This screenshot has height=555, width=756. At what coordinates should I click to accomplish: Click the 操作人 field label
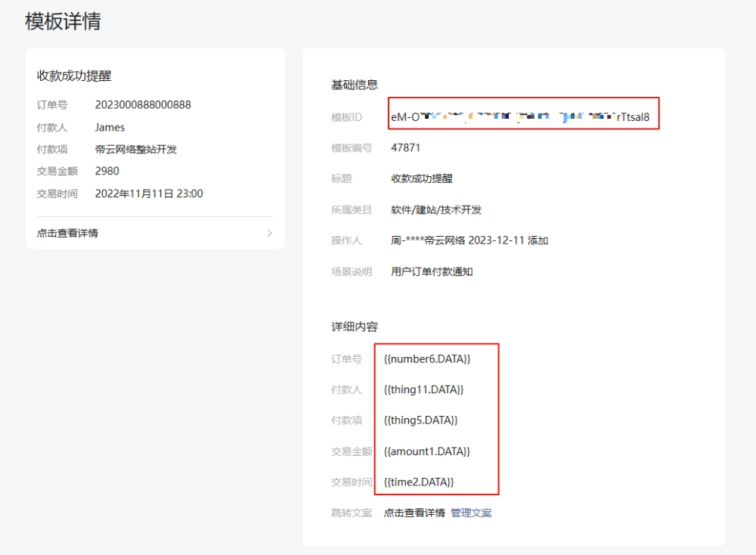coord(347,240)
